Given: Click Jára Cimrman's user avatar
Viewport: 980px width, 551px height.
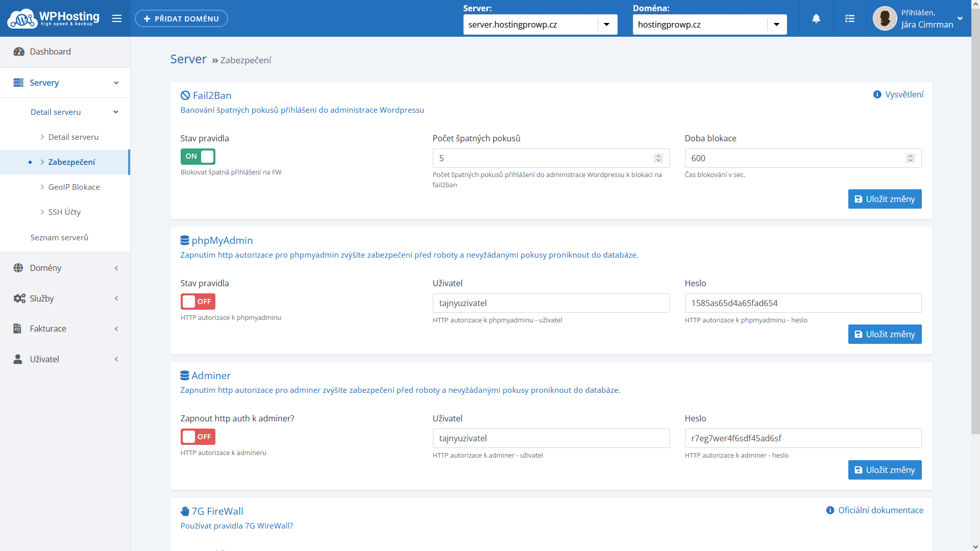Looking at the screenshot, I should (885, 19).
